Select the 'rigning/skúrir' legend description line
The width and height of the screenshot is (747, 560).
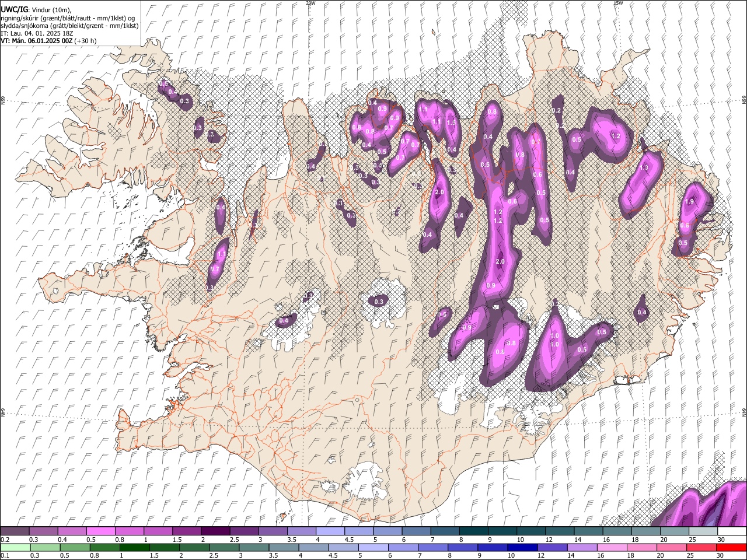[68, 18]
